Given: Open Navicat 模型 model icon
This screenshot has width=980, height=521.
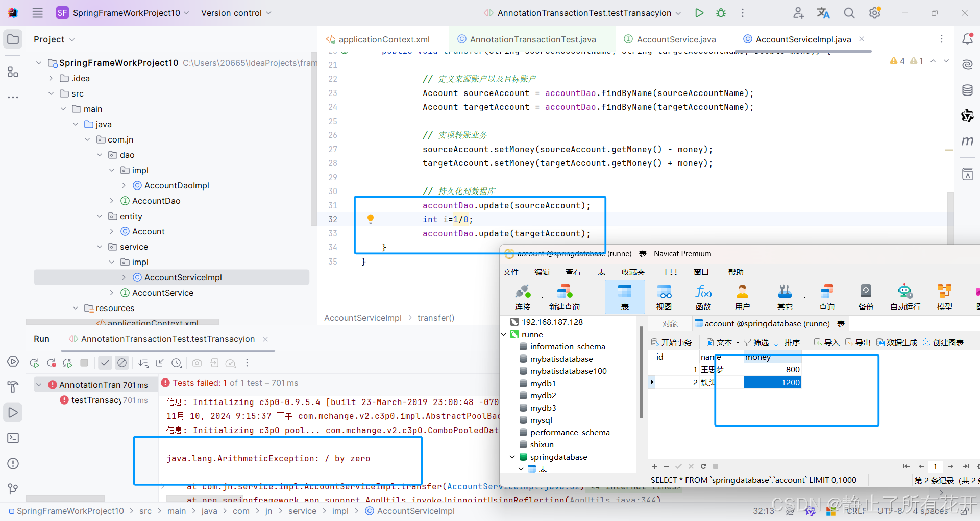Looking at the screenshot, I should pyautogui.click(x=944, y=298).
